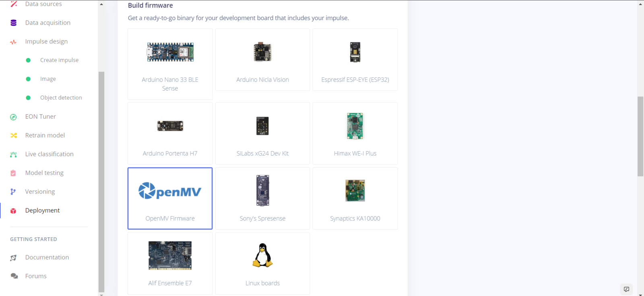
Task: Open the Documentation link
Action: coord(47,257)
